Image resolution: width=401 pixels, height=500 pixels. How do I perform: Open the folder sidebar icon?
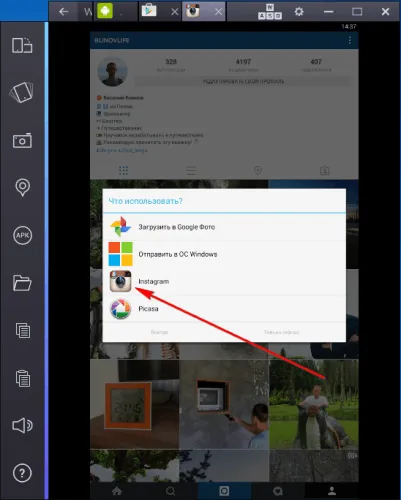[22, 283]
